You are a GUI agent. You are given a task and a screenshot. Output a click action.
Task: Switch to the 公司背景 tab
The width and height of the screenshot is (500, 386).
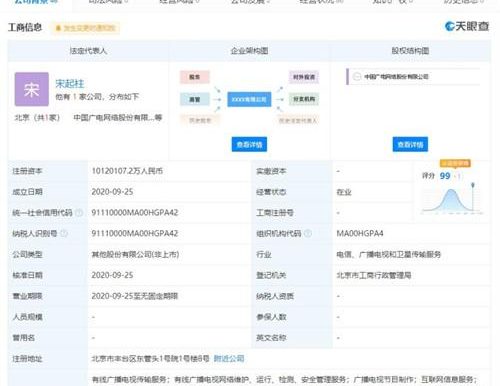click(36, 2)
